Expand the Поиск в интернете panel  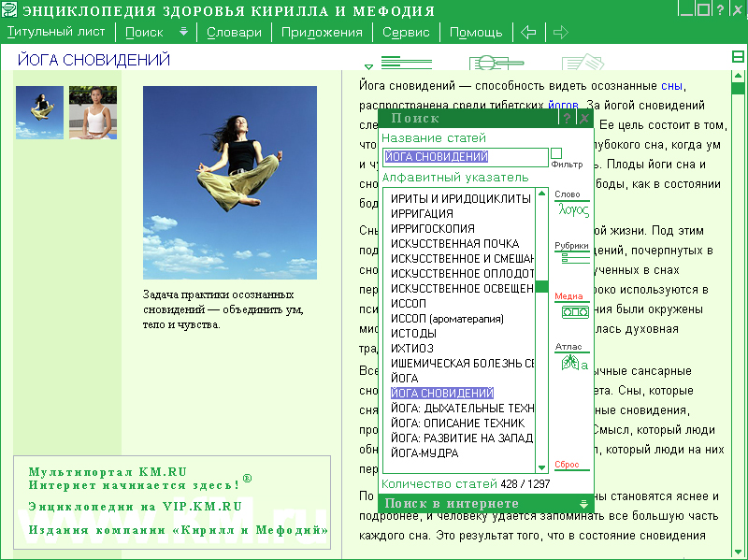tap(583, 504)
